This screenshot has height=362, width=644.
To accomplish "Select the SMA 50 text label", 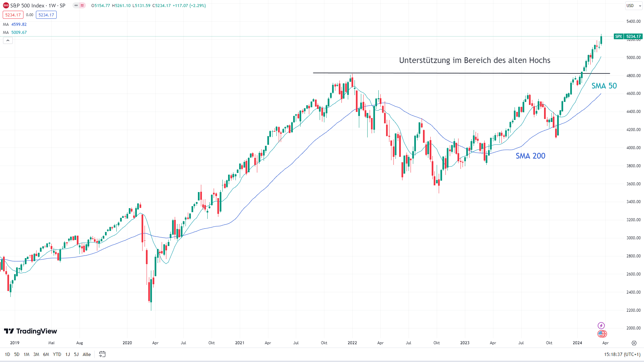I will coord(604,86).
